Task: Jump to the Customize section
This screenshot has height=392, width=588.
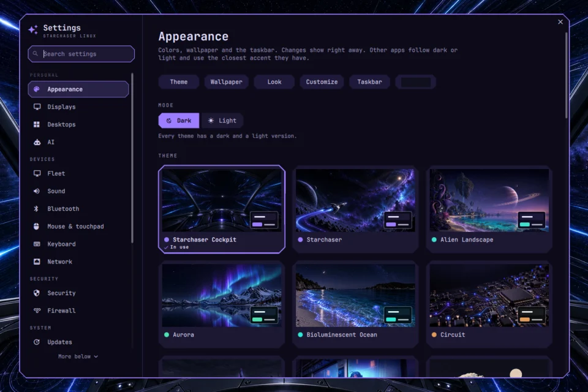Action: [x=322, y=82]
